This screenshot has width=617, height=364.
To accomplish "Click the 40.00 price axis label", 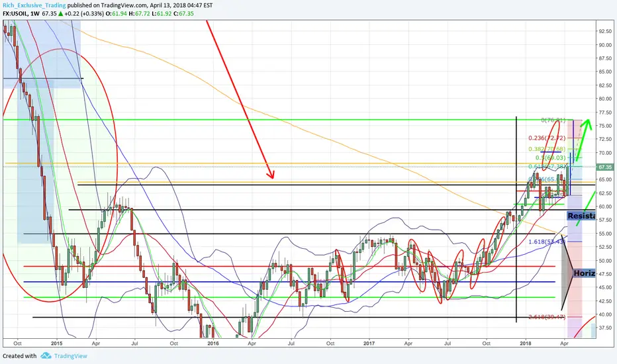I will pyautogui.click(x=605, y=314).
